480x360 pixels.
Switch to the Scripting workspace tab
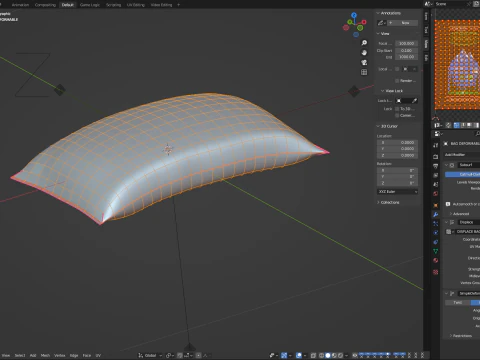click(113, 5)
